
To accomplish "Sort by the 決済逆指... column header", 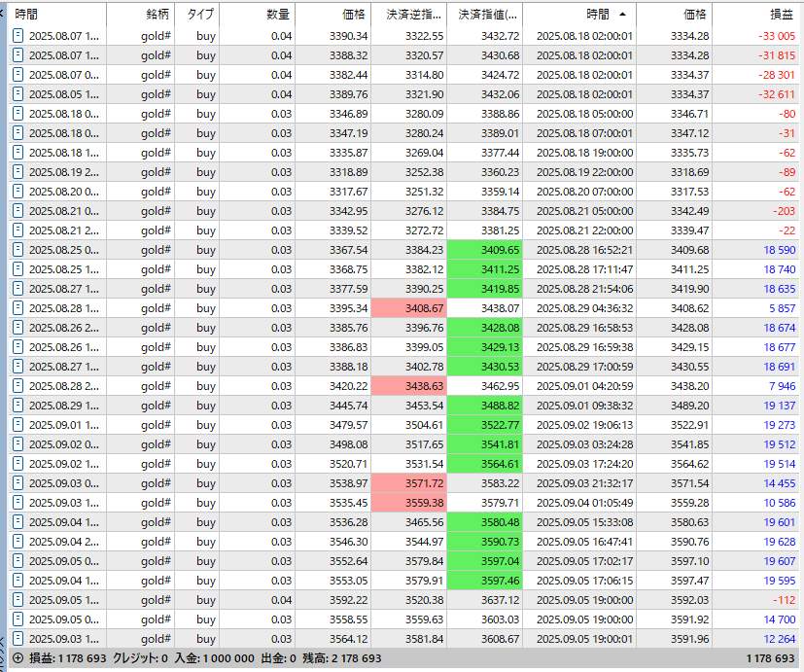I will point(409,15).
